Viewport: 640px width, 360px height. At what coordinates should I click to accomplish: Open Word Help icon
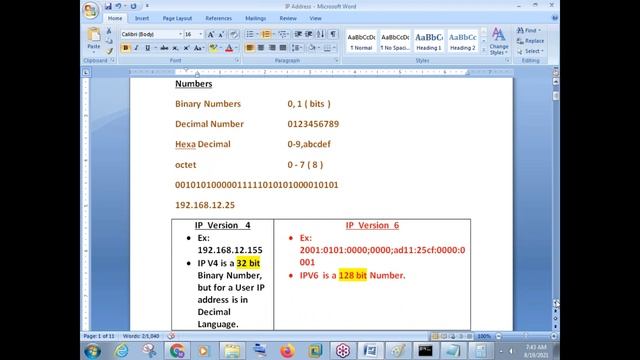(555, 18)
